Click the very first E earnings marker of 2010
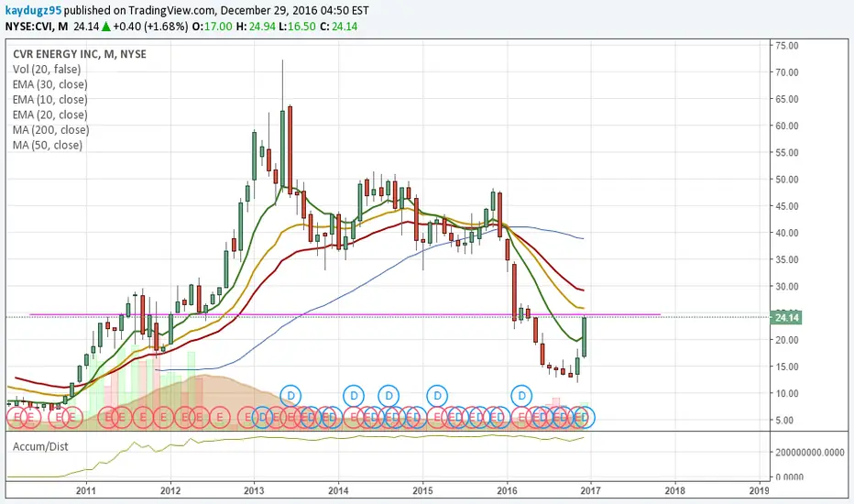The image size is (854, 504). 16,417
